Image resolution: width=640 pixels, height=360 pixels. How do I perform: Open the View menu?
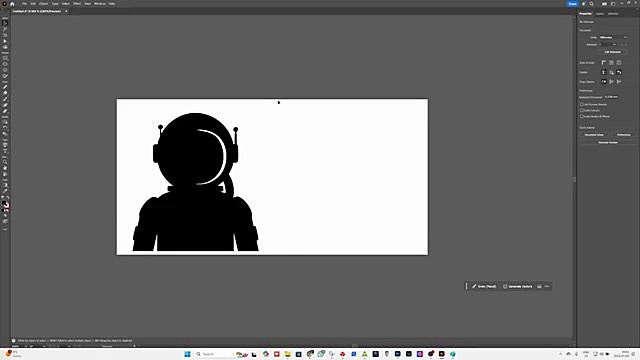click(87, 4)
